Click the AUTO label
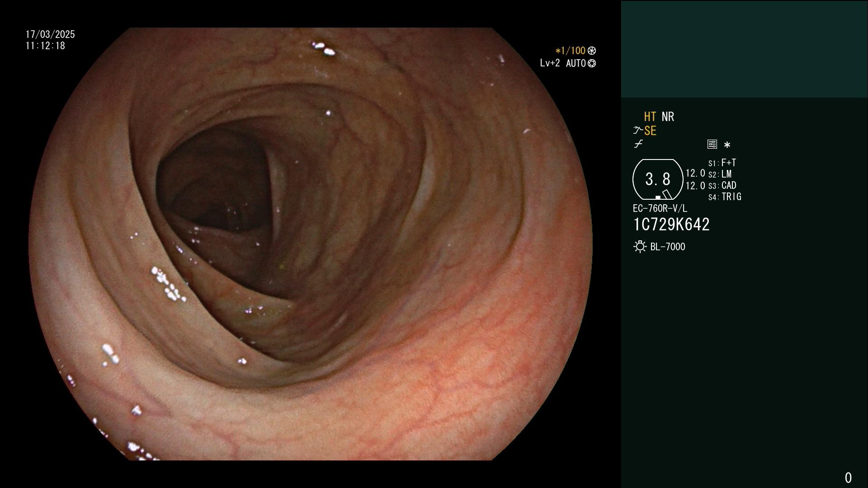This screenshot has width=868, height=488. (x=576, y=63)
